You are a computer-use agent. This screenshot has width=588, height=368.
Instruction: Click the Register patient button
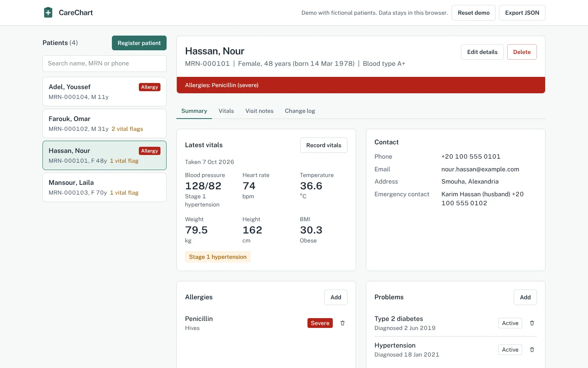tap(139, 43)
